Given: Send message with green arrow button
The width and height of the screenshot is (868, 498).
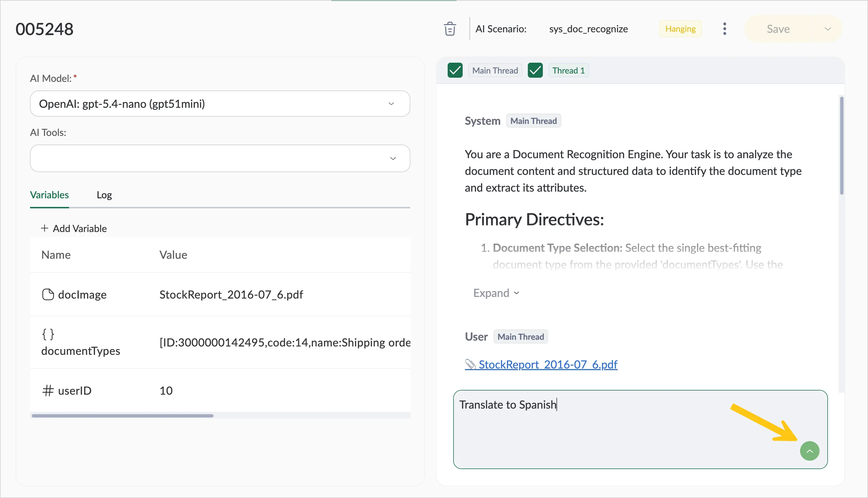Looking at the screenshot, I should (x=809, y=451).
